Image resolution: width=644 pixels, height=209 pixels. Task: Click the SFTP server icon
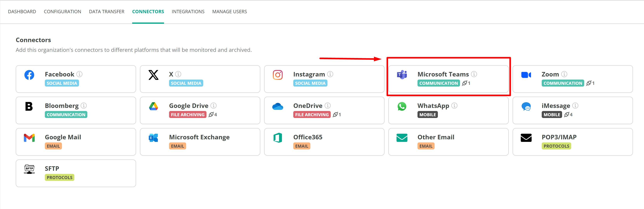(x=29, y=169)
